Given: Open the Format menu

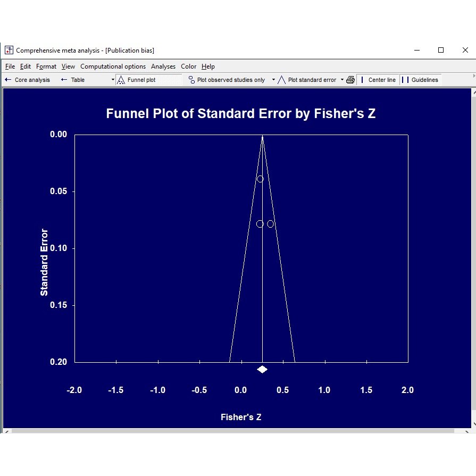Looking at the screenshot, I should click(46, 66).
